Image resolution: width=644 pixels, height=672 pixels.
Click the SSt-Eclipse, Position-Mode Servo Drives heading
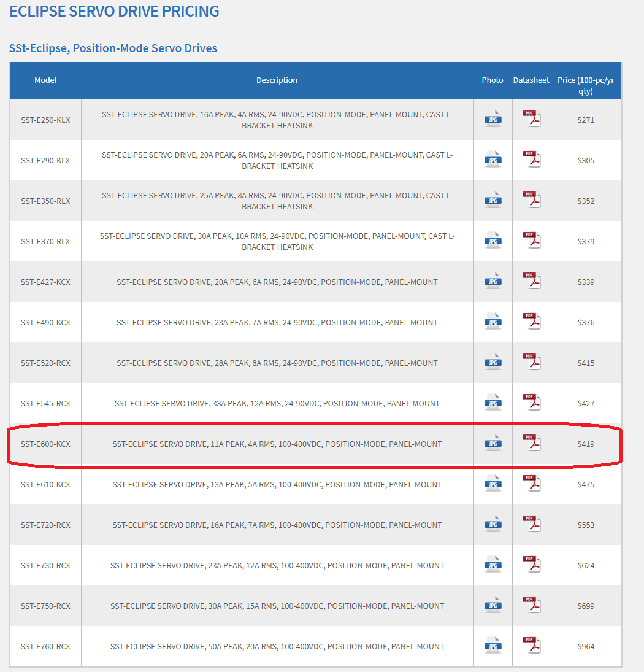pos(113,48)
